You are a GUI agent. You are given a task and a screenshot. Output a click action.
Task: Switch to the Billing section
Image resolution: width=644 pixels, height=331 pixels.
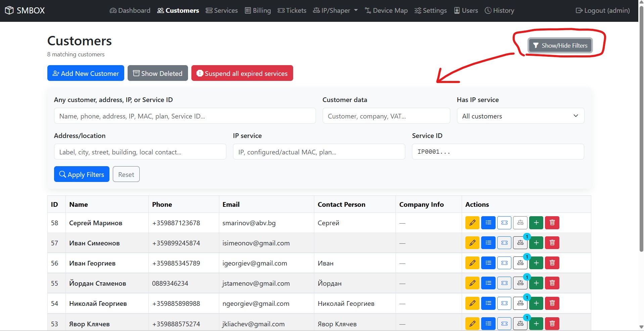pos(258,10)
